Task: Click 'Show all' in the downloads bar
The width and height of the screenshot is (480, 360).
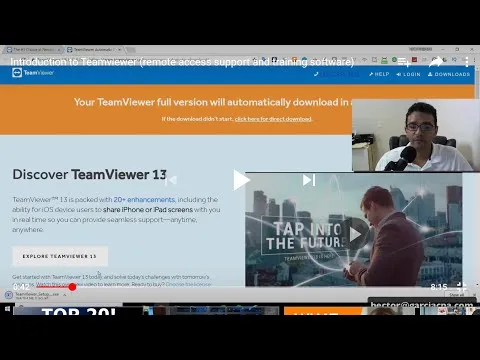Action: coord(456,295)
